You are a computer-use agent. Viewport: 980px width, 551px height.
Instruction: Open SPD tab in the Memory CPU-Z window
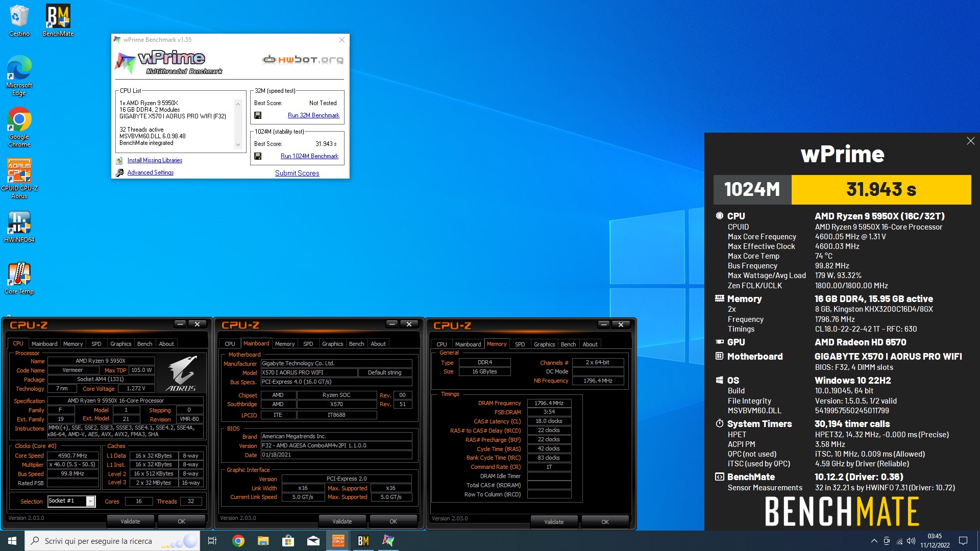pyautogui.click(x=520, y=344)
